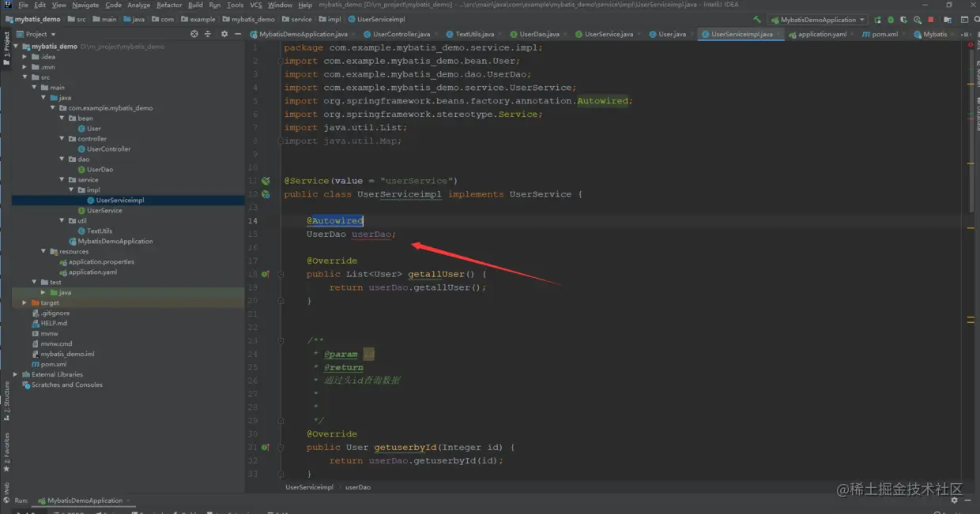Expand the .idea folder

[25, 57]
